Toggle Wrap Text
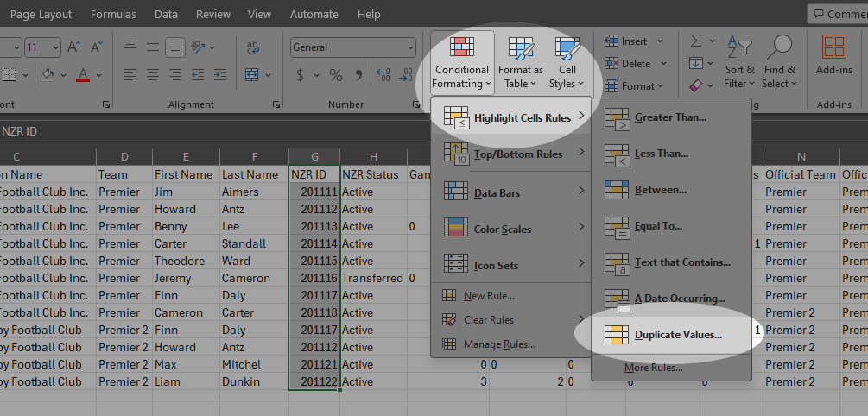Image resolution: width=868 pixels, height=416 pixels. [x=254, y=47]
